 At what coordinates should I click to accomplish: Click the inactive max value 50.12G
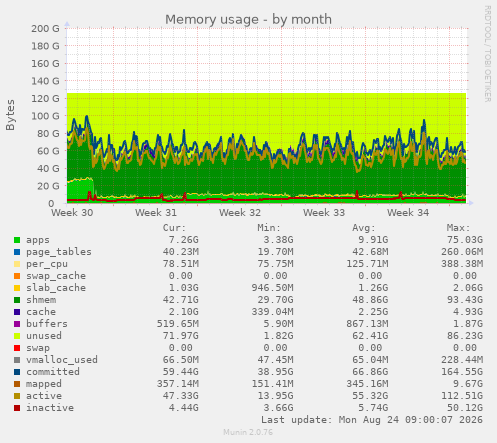point(465,408)
